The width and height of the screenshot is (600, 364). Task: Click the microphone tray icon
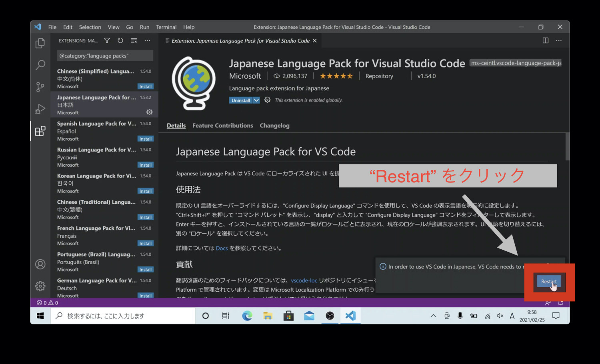click(x=460, y=316)
